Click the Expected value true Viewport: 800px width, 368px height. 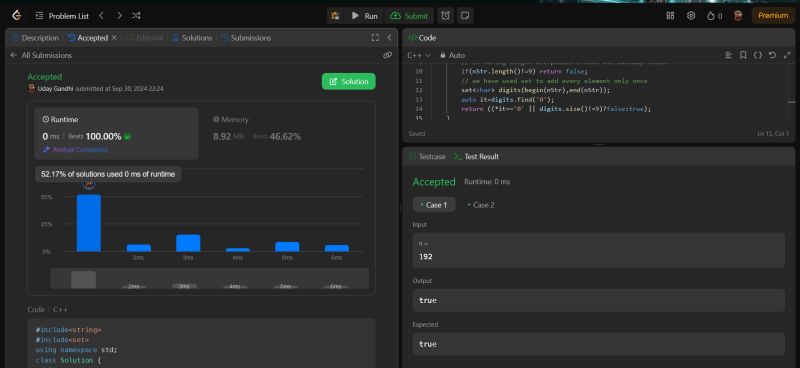coord(428,345)
